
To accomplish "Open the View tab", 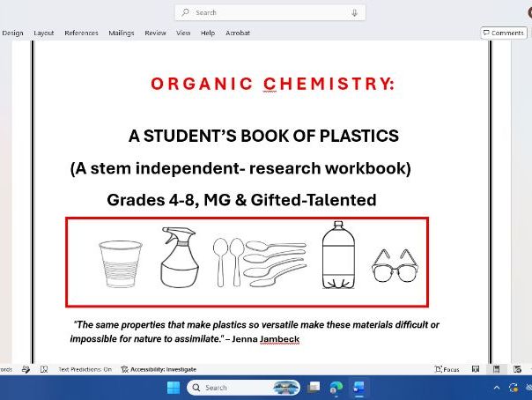I will point(183,33).
